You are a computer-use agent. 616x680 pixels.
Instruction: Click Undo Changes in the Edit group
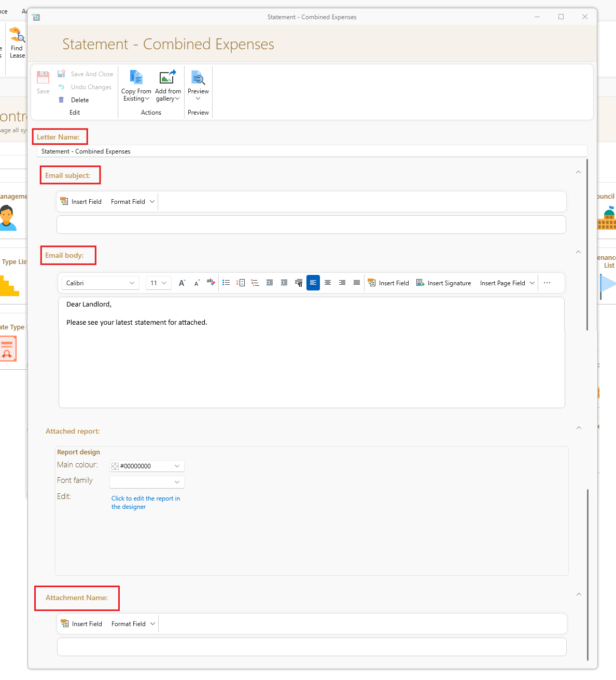point(85,87)
